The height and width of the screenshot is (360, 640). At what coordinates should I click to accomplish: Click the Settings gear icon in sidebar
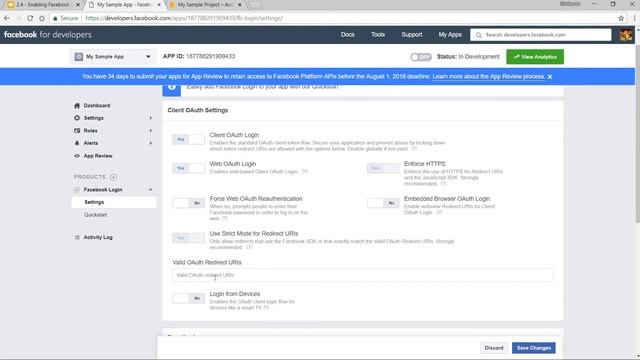point(77,118)
